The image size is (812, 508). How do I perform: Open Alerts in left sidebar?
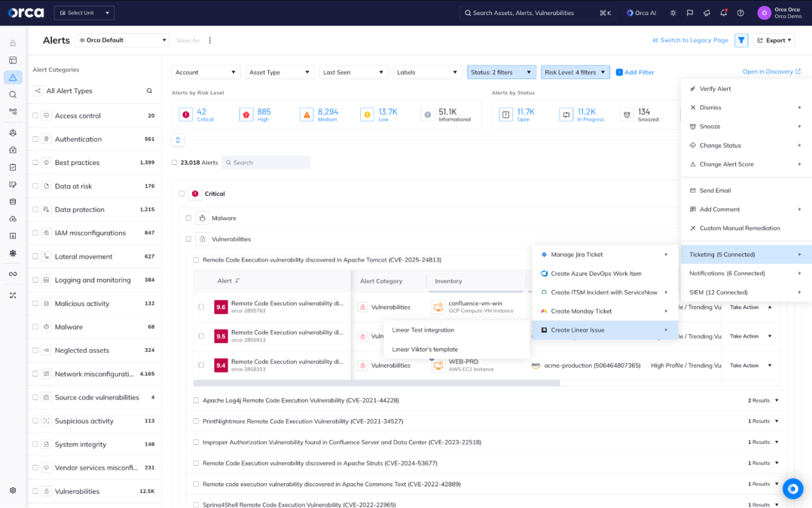13,77
